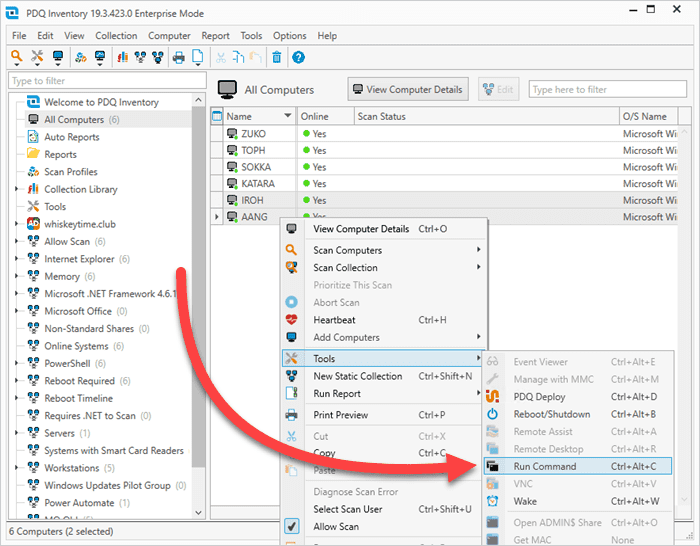700x546 pixels.
Task: Click the ZUKO computer icon
Action: click(232, 133)
